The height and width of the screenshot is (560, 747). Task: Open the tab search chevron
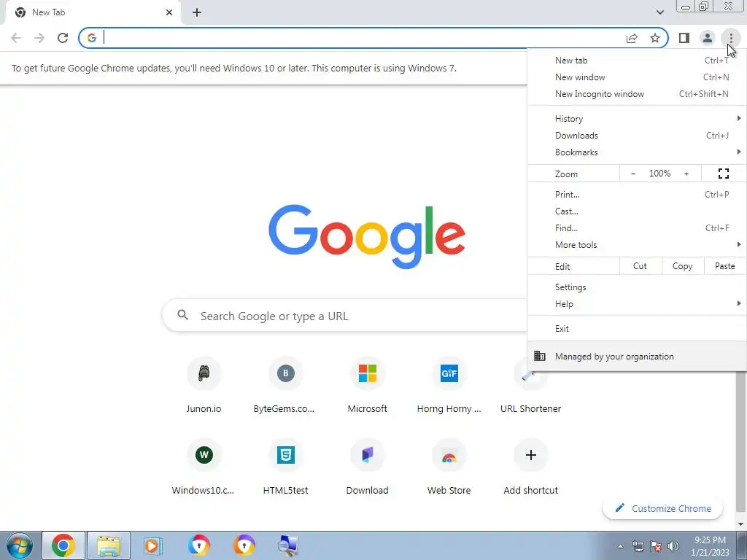click(659, 12)
